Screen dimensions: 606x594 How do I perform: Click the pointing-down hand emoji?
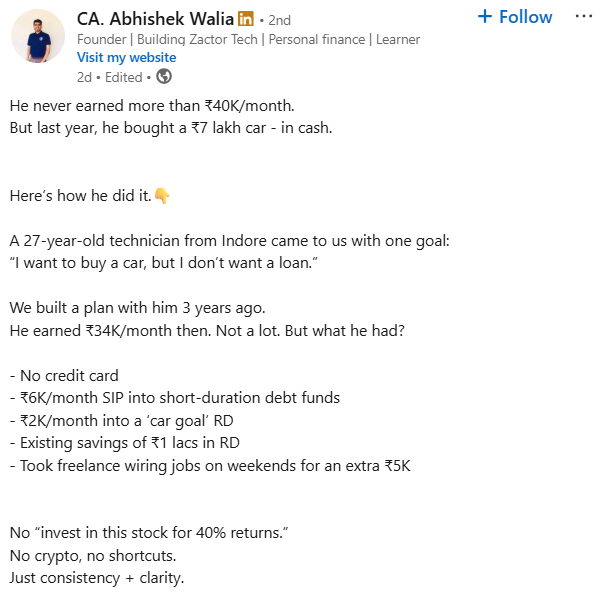(162, 196)
